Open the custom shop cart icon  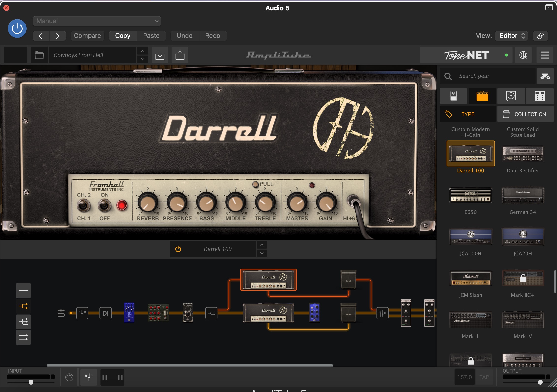click(x=545, y=76)
